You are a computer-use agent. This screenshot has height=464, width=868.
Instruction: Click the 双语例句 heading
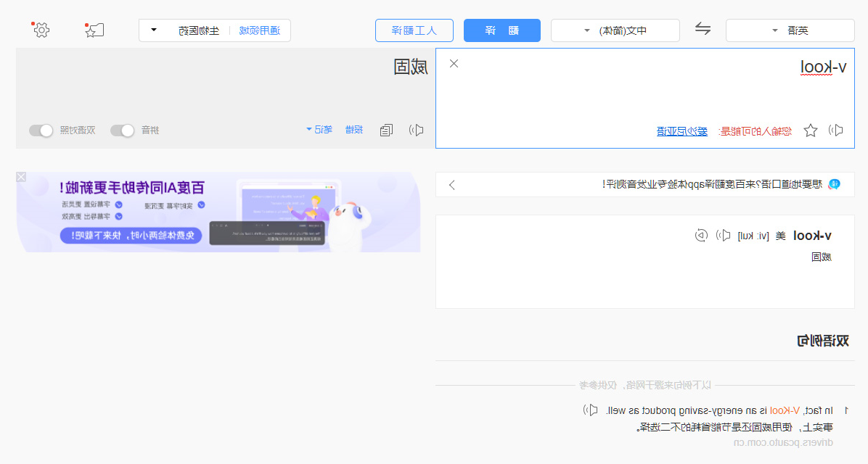tap(822, 341)
